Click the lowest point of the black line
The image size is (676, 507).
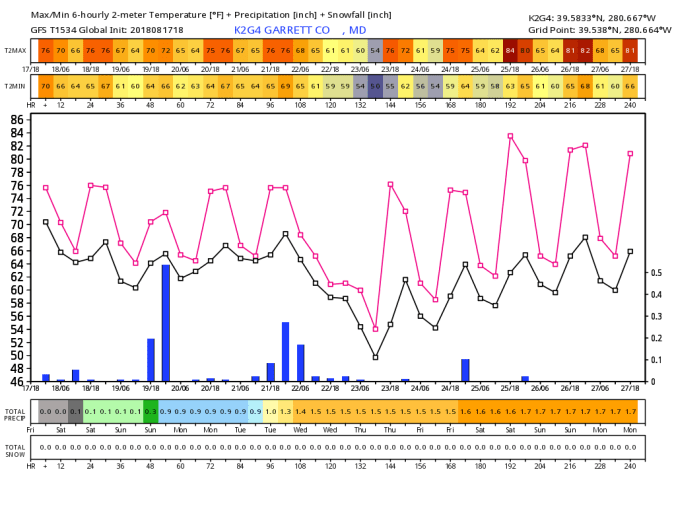[x=375, y=357]
